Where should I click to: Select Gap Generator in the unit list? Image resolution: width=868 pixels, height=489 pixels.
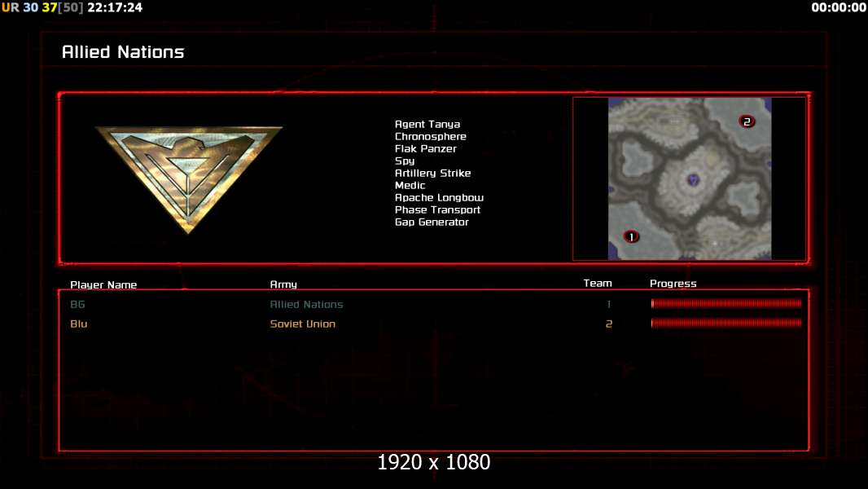[x=432, y=222]
